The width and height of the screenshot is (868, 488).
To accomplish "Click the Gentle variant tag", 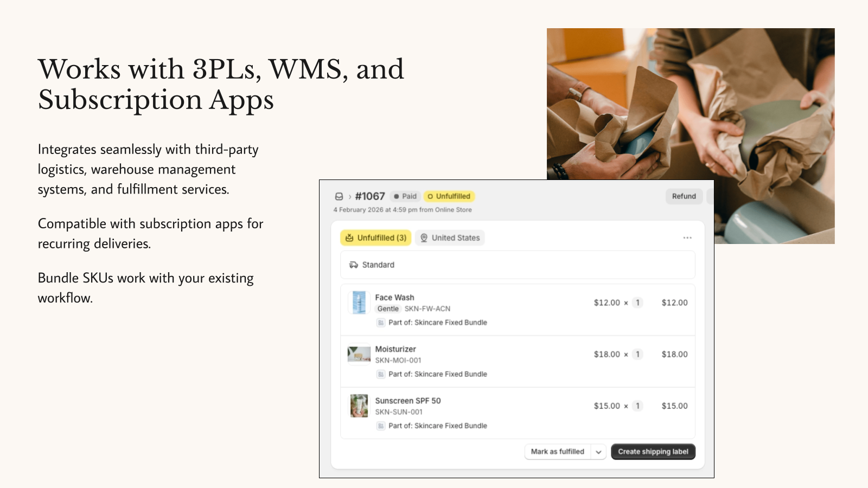I will tap(388, 309).
